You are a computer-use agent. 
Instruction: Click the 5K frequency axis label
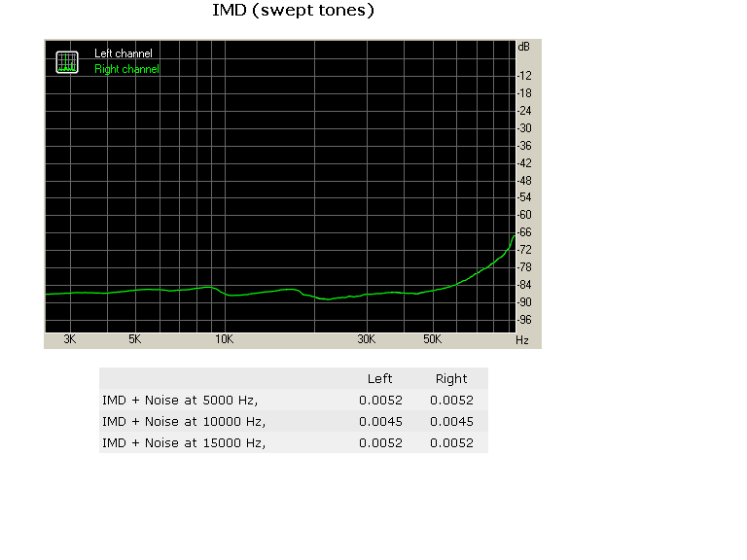click(135, 339)
